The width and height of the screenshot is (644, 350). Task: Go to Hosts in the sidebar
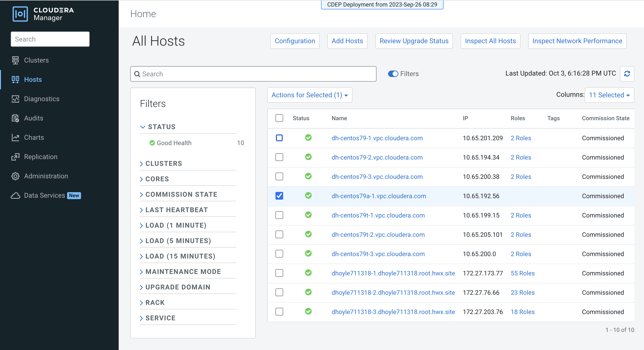[33, 80]
